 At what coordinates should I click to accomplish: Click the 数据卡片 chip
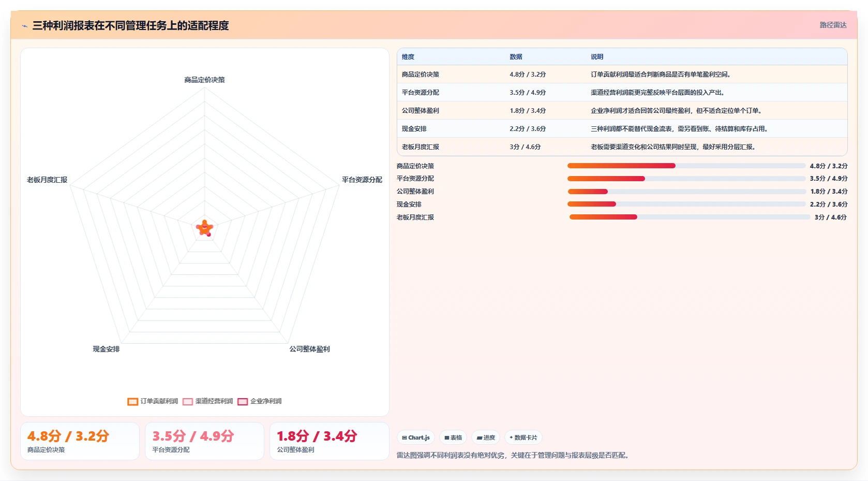pyautogui.click(x=523, y=438)
